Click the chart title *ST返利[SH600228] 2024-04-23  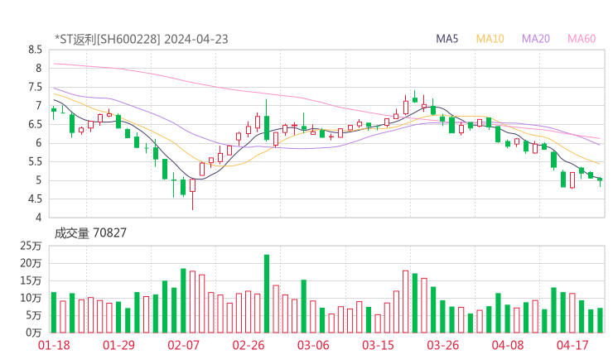tap(141, 39)
